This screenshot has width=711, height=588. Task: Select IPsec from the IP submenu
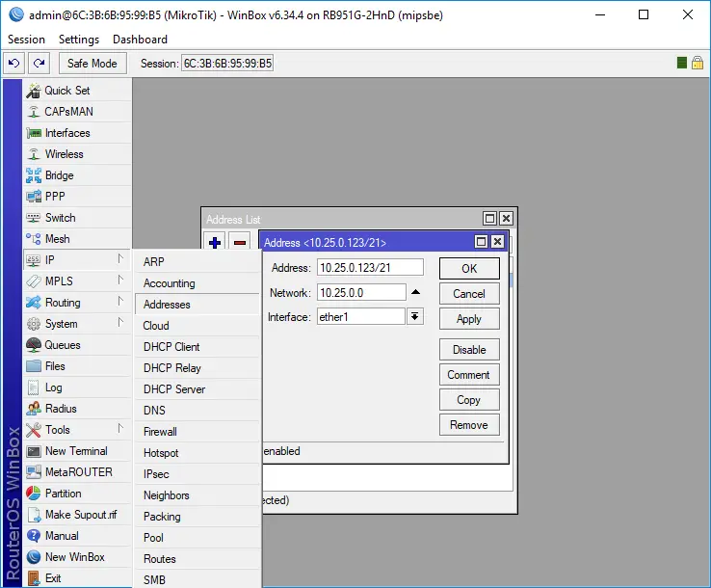point(197,474)
